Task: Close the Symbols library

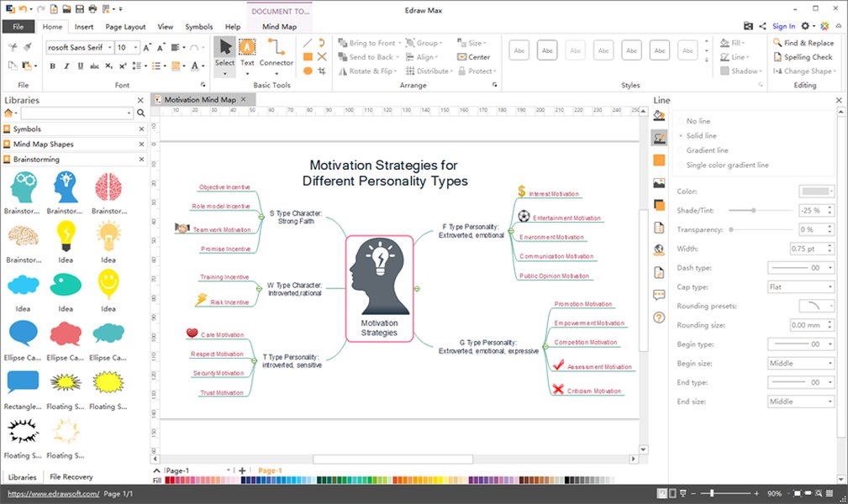Action: tap(141, 129)
